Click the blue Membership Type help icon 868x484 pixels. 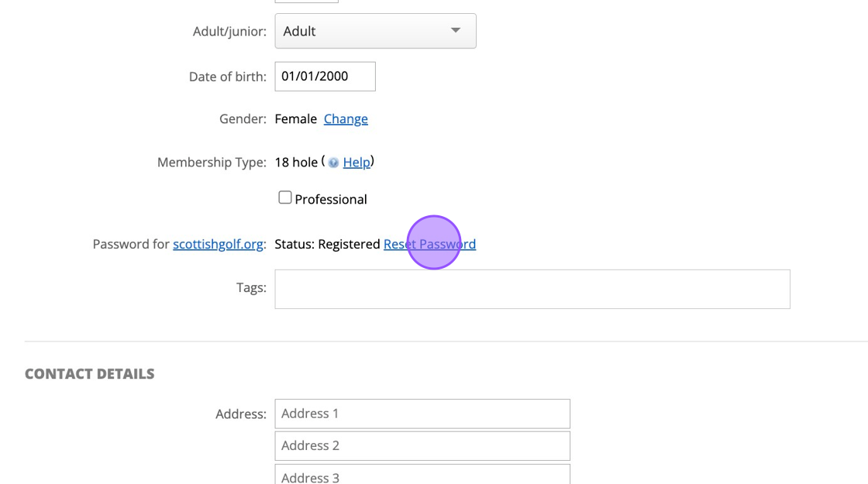(x=333, y=163)
